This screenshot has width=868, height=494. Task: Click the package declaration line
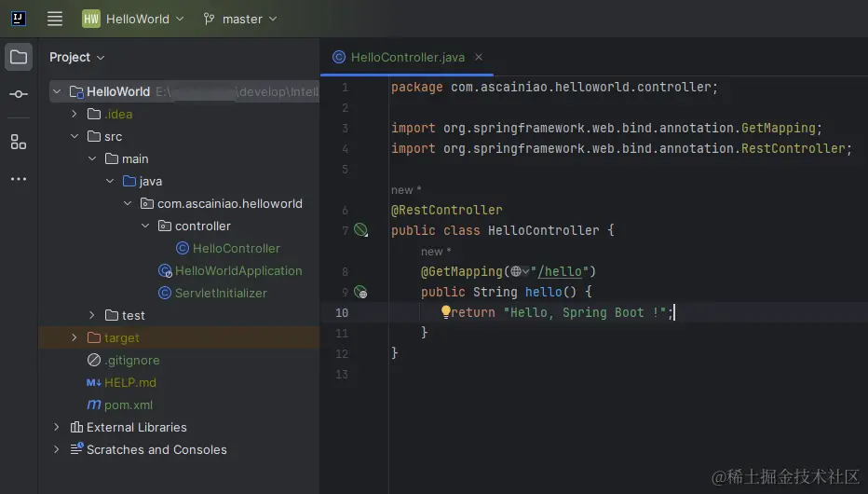tap(554, 87)
